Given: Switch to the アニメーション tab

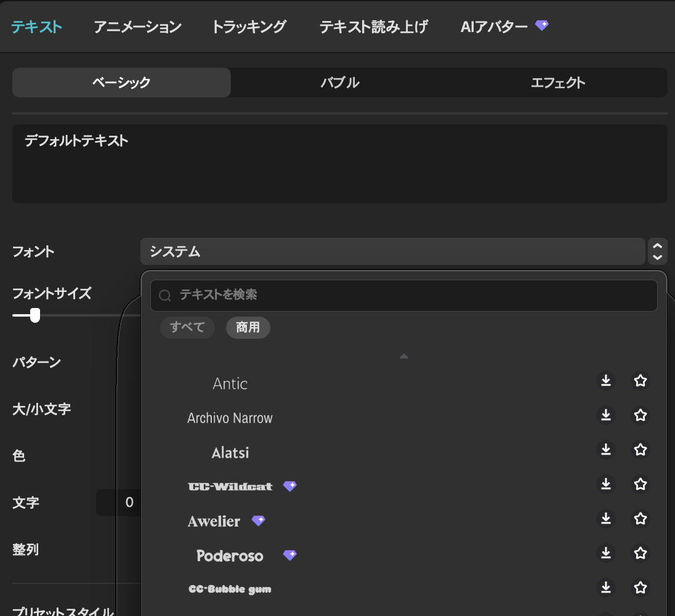Looking at the screenshot, I should tap(137, 26).
